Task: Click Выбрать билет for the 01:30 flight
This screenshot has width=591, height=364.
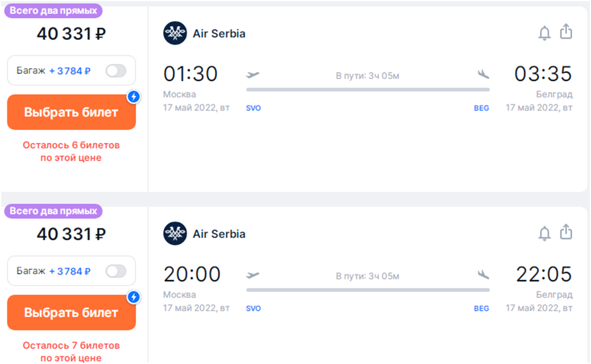Action: [x=71, y=112]
